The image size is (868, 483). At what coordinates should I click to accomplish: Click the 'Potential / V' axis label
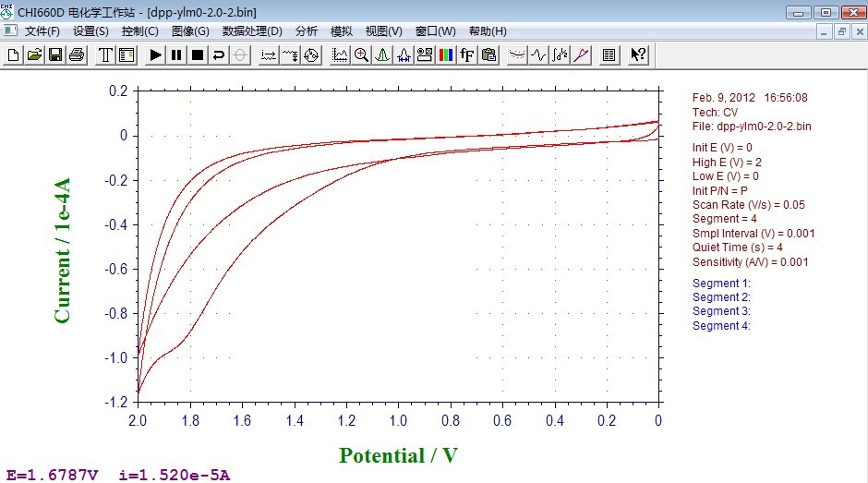(398, 455)
